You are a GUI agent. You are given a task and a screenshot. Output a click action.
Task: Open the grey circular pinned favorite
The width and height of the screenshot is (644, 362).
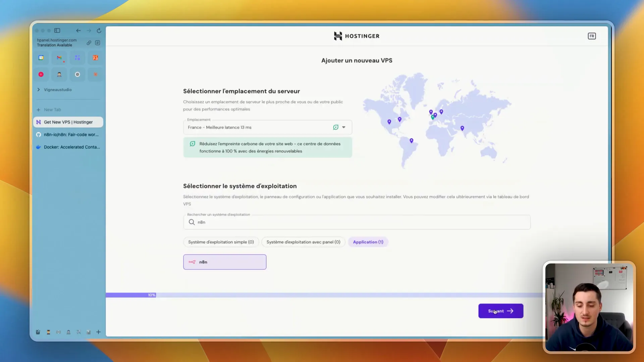(x=77, y=74)
